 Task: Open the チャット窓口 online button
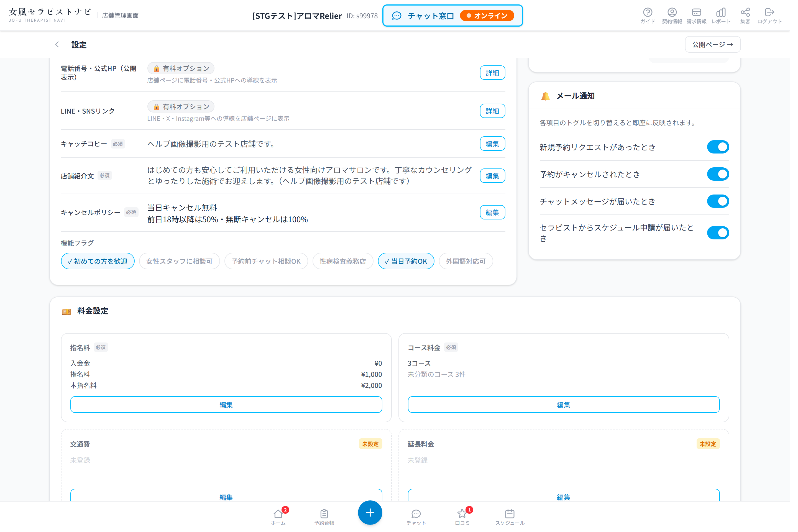[x=457, y=16]
